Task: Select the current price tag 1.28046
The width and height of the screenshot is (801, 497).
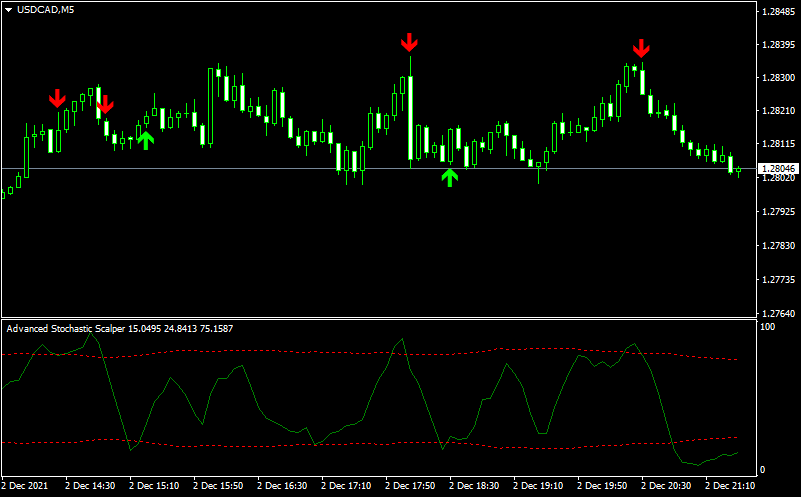Action: coord(779,168)
